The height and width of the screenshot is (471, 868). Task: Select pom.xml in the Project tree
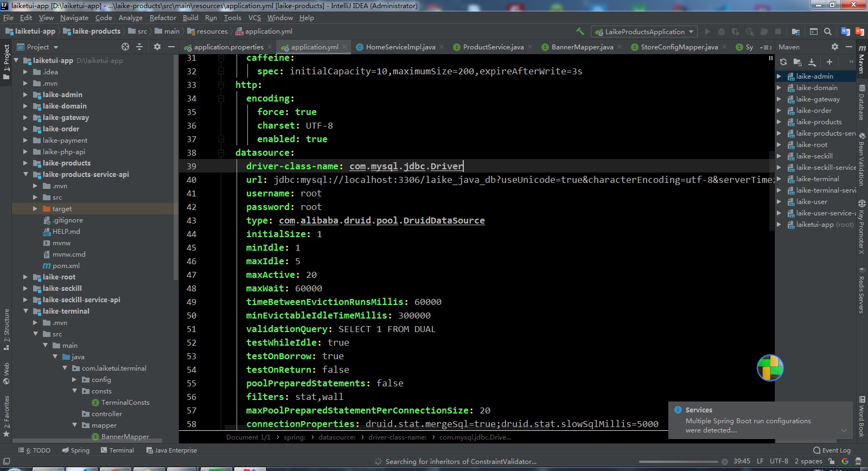point(61,266)
